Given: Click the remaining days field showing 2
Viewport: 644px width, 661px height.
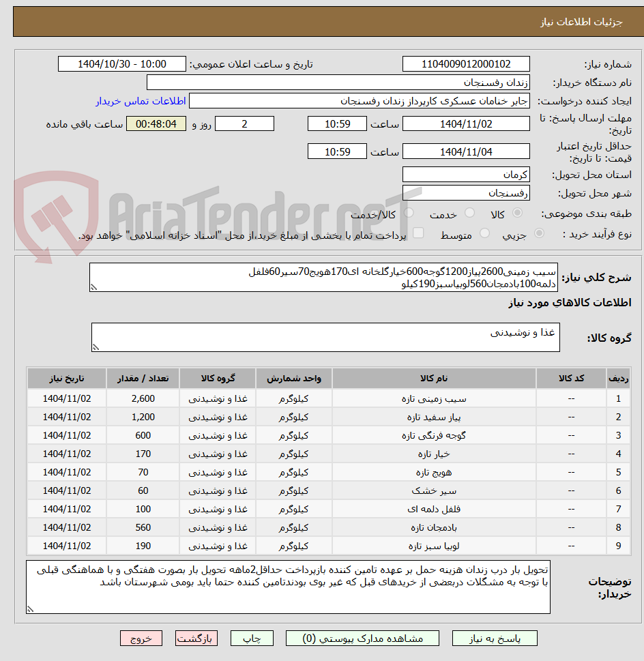Looking at the screenshot, I should pyautogui.click(x=244, y=124).
